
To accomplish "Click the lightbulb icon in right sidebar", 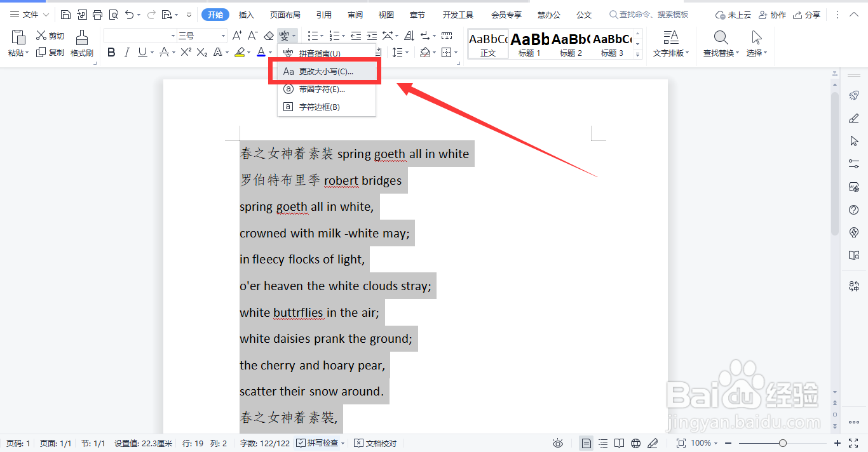I will [x=854, y=232].
